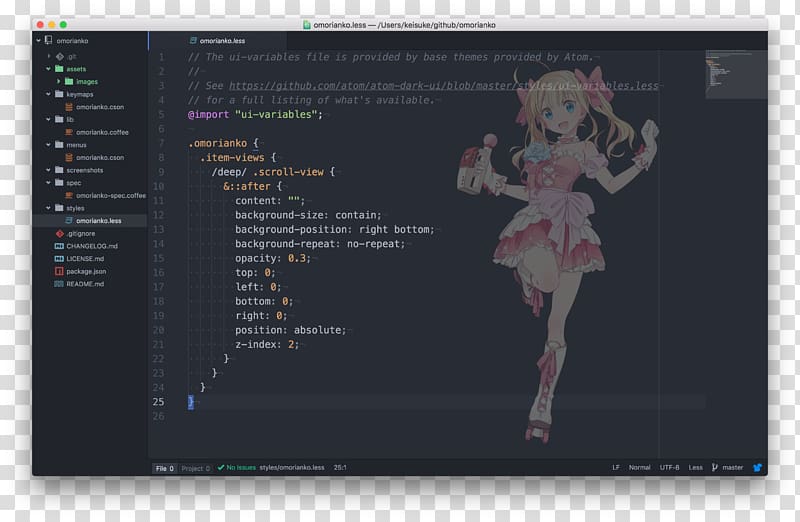800x522 pixels.
Task: Click the omorianko.coffee file icon
Action: coord(69,132)
